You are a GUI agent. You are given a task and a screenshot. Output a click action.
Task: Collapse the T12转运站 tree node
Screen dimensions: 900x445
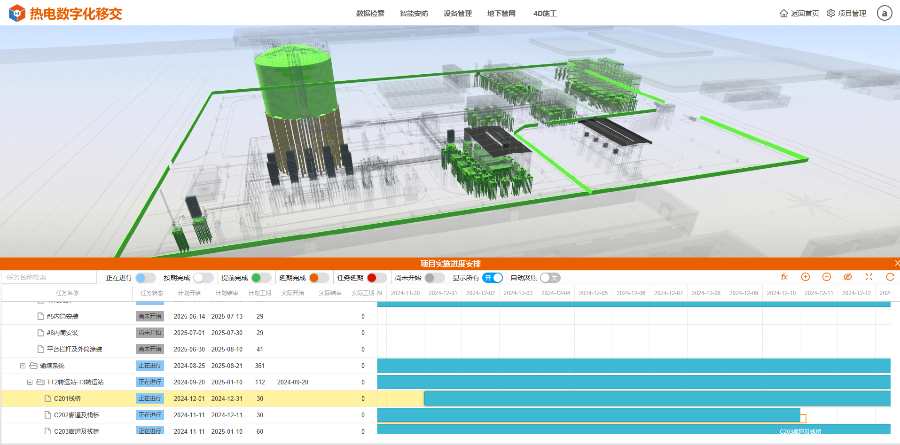[x=30, y=382]
